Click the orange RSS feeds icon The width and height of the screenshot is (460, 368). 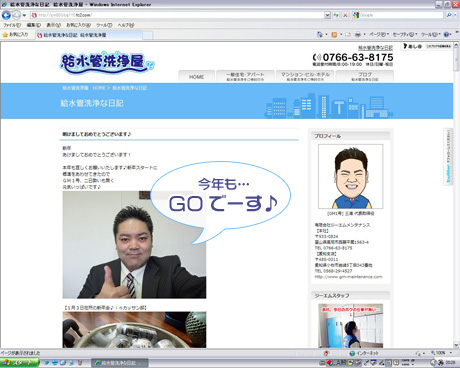[334, 34]
